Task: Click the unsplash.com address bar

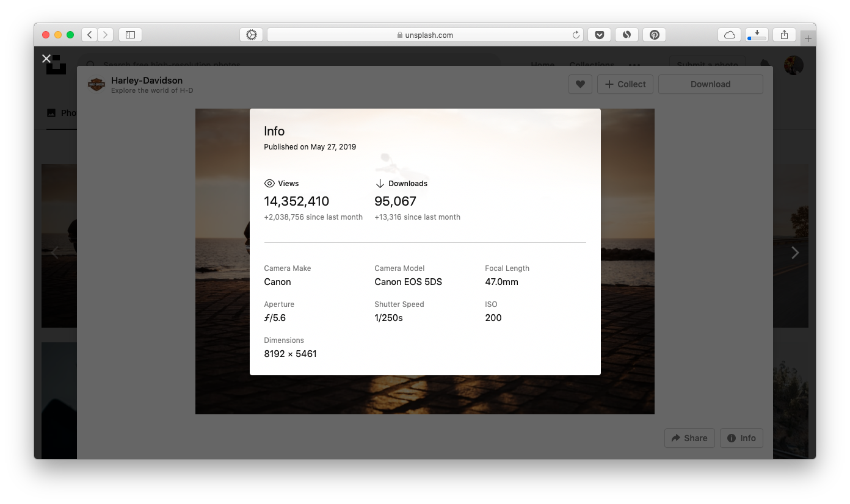Action: coord(425,35)
